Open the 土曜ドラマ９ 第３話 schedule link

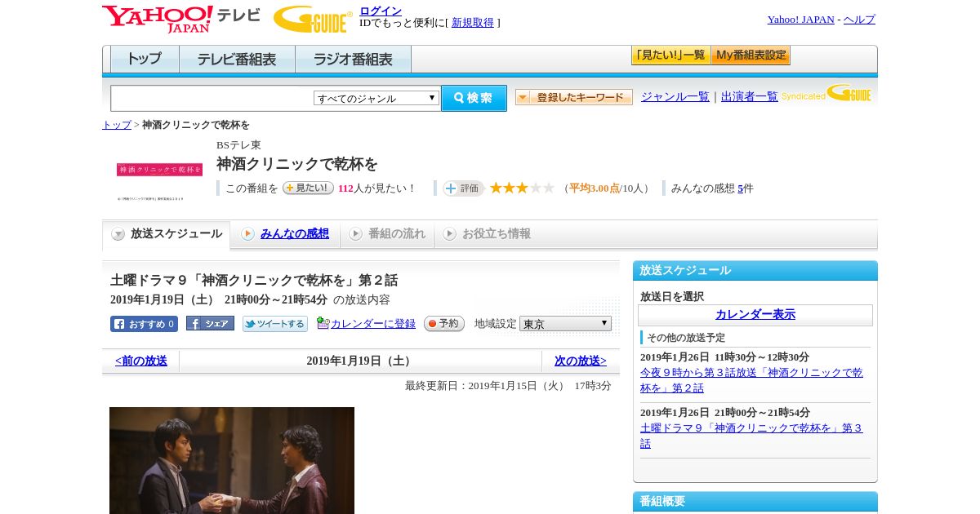pos(751,436)
